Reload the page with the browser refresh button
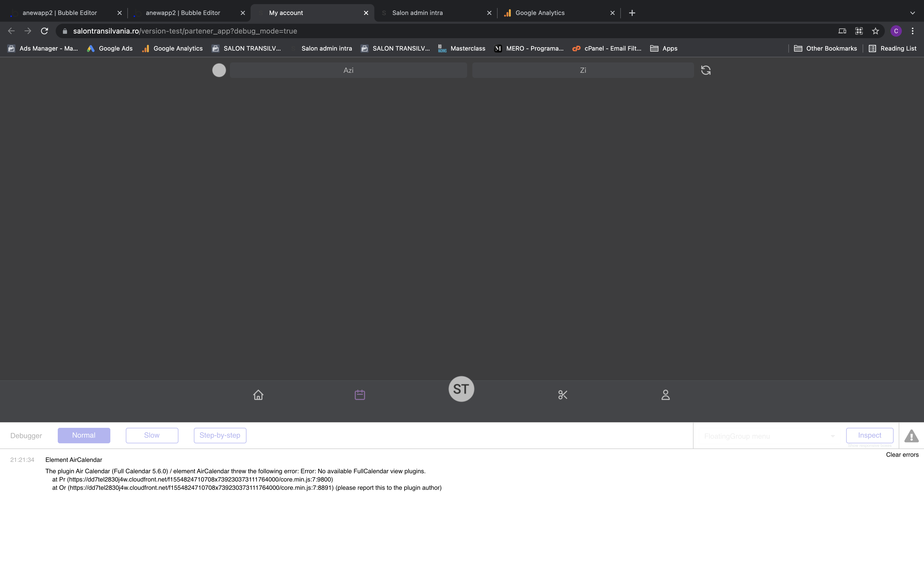Viewport: 924px width, 578px height. pyautogui.click(x=44, y=31)
